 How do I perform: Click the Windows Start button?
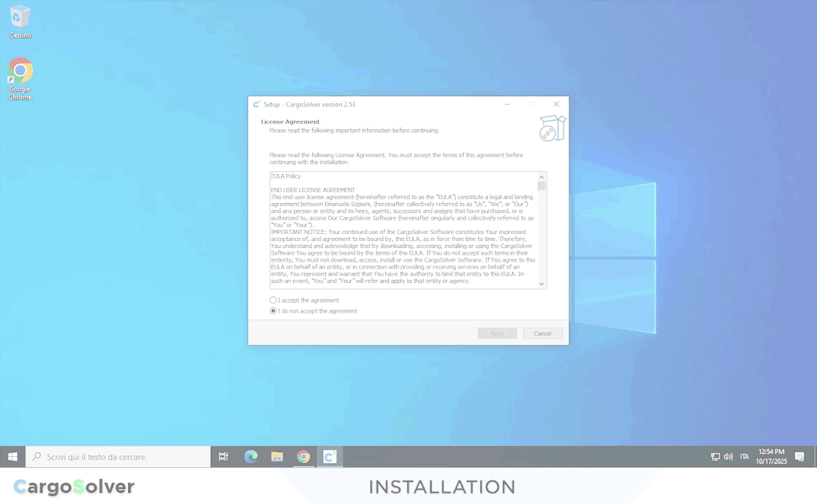(x=12, y=457)
